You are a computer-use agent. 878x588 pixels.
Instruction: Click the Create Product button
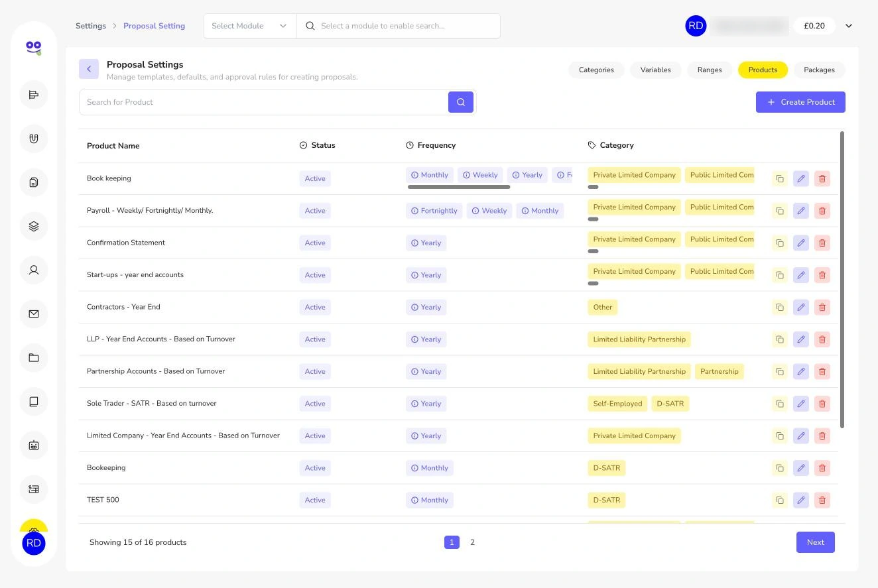tap(800, 102)
